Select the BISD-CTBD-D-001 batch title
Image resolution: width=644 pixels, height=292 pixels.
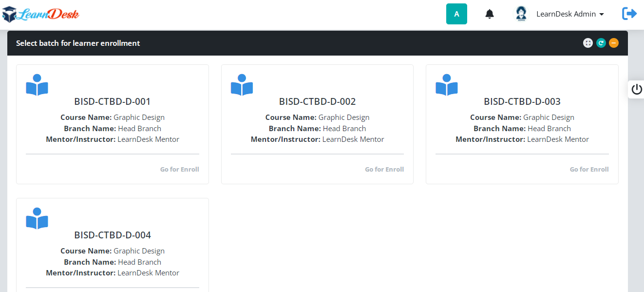(x=113, y=101)
